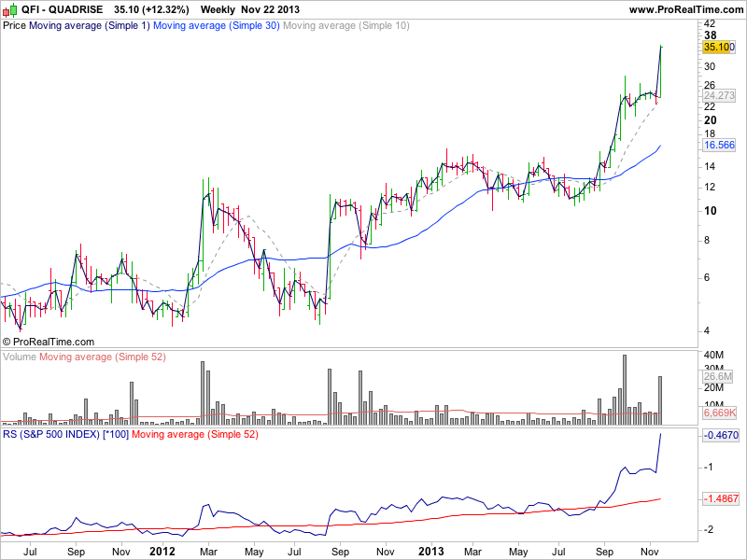Click the RS panel's Moving average (Simple 52) label
This screenshot has height=560, width=747.
195,434
